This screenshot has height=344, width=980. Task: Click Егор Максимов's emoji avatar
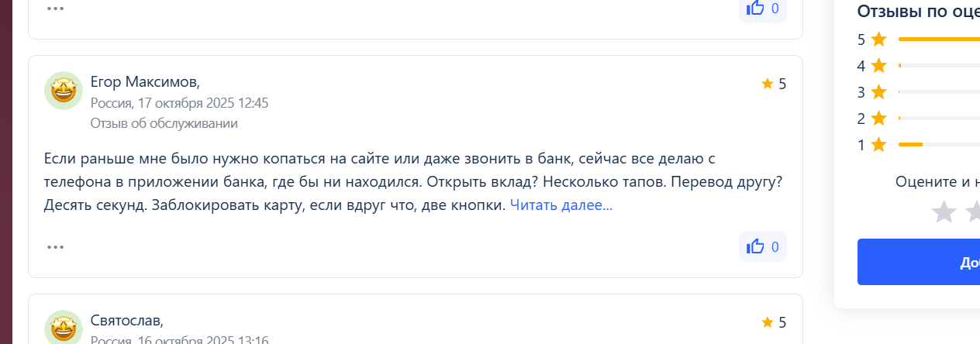[64, 91]
